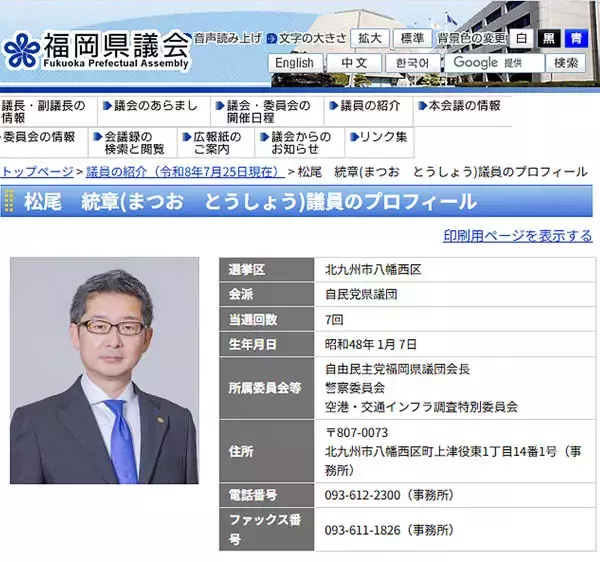Switch site language to 한국어

pos(412,63)
